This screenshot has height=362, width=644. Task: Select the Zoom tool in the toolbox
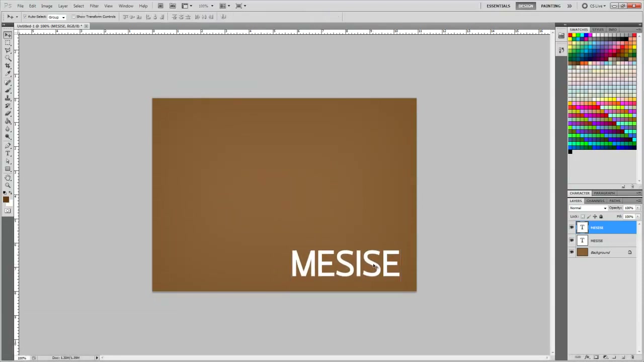(8, 186)
